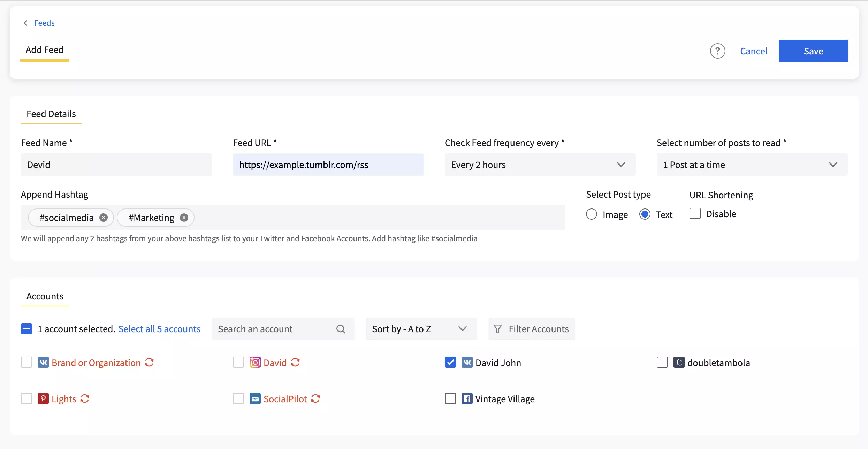The width and height of the screenshot is (868, 449).
Task: Click the refresh icon next to David
Action: coord(295,362)
